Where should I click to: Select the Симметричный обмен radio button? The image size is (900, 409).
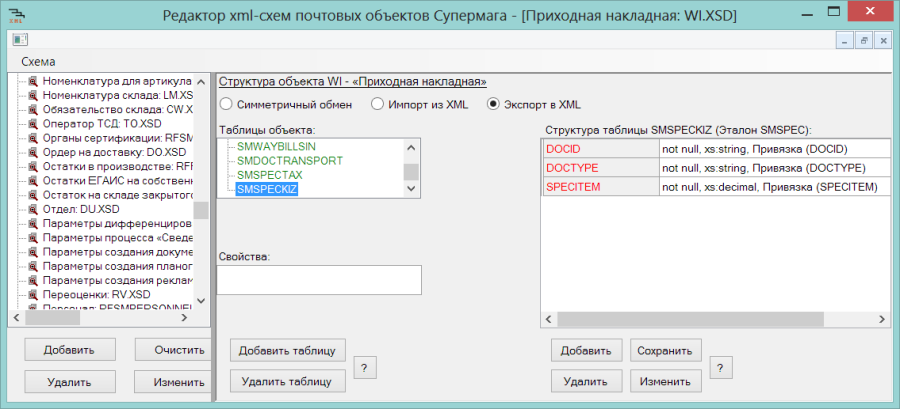pyautogui.click(x=226, y=104)
